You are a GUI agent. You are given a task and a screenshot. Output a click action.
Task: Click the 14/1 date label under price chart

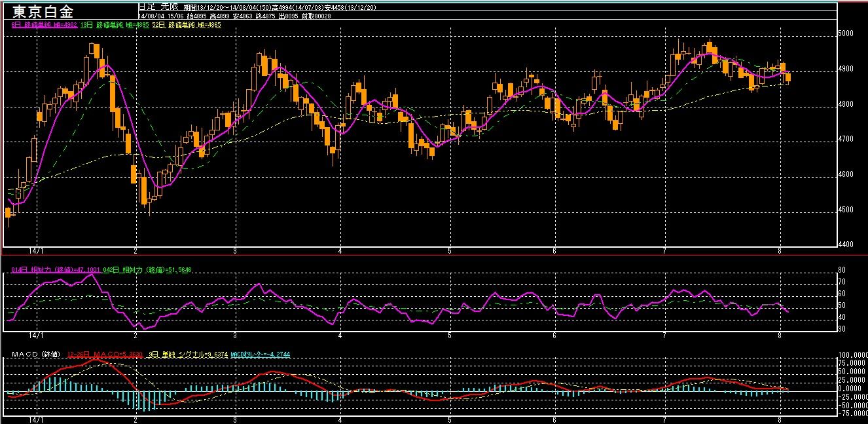click(37, 251)
